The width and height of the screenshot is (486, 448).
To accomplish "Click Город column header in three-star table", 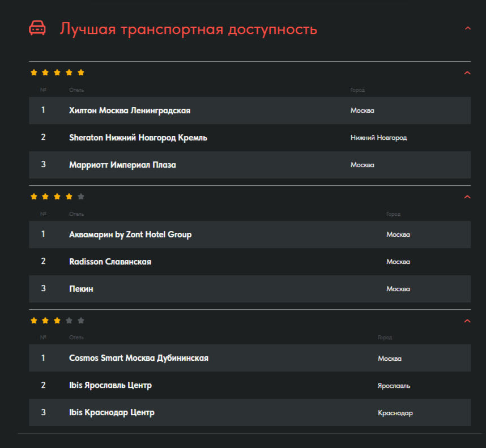I will [385, 338].
